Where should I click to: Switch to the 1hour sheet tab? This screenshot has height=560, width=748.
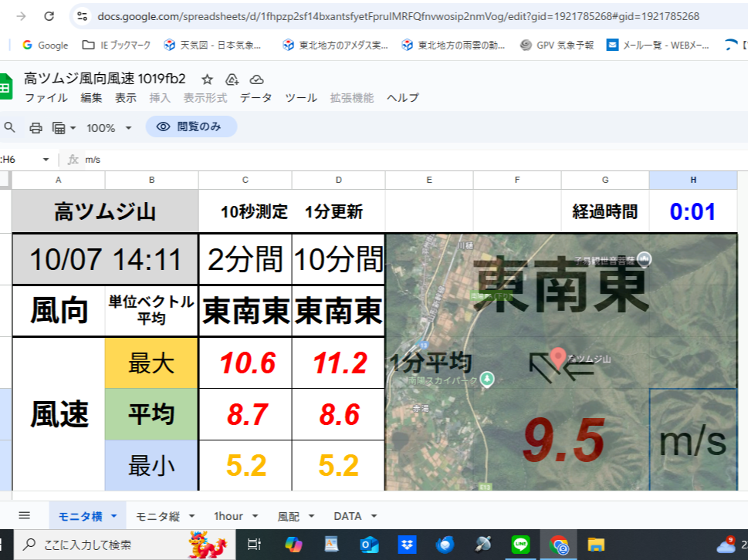tap(228, 516)
